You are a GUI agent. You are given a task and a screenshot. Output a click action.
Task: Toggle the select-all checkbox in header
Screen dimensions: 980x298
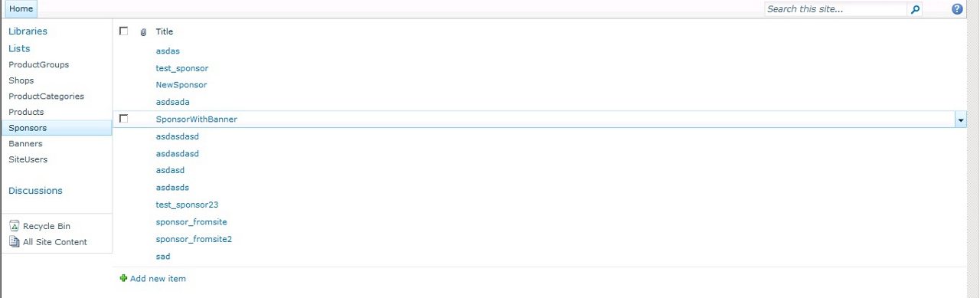tap(123, 31)
